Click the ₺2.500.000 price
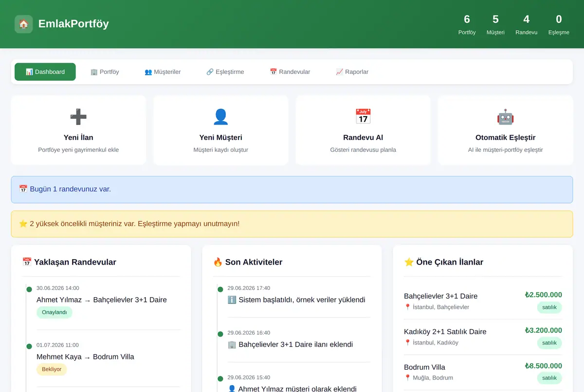584x392 pixels. click(544, 295)
